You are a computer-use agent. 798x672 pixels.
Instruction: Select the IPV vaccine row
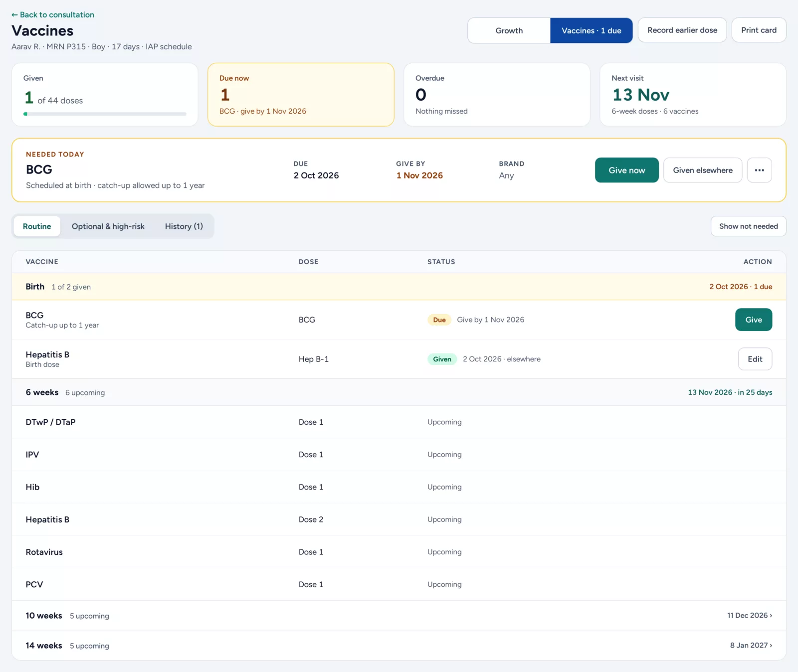[399, 455]
